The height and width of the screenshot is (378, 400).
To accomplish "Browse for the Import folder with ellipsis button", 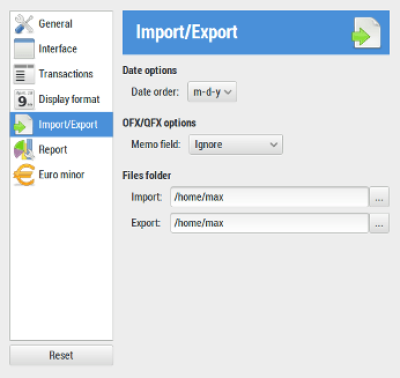I will (x=379, y=197).
